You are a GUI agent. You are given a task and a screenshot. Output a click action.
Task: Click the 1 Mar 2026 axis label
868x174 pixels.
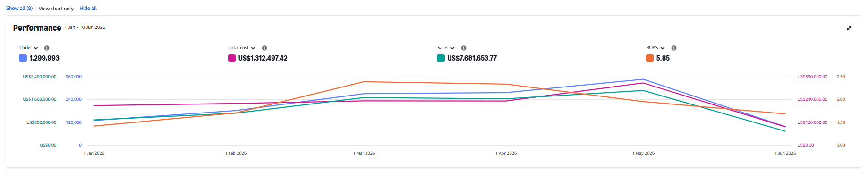coord(364,153)
